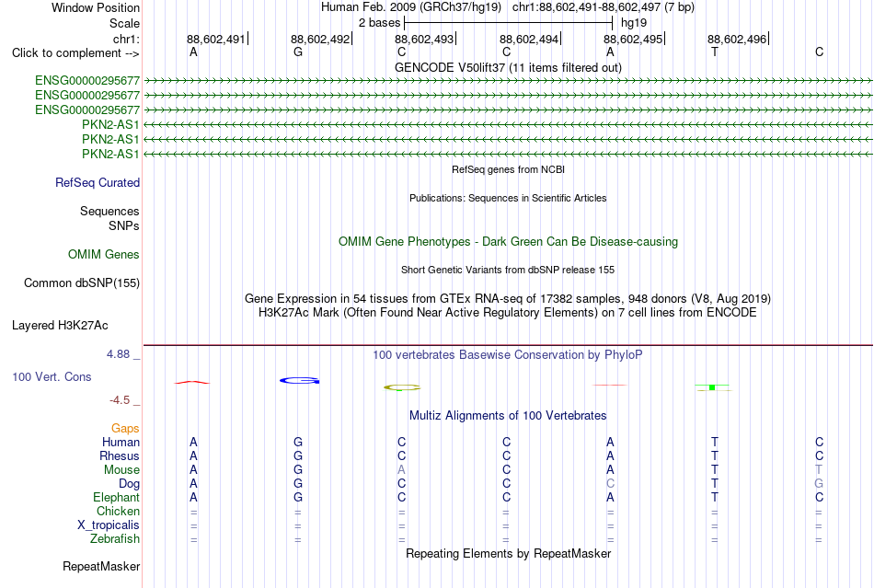Image resolution: width=874 pixels, height=588 pixels.
Task: Click position marker 88,602,493
Action: (x=425, y=39)
